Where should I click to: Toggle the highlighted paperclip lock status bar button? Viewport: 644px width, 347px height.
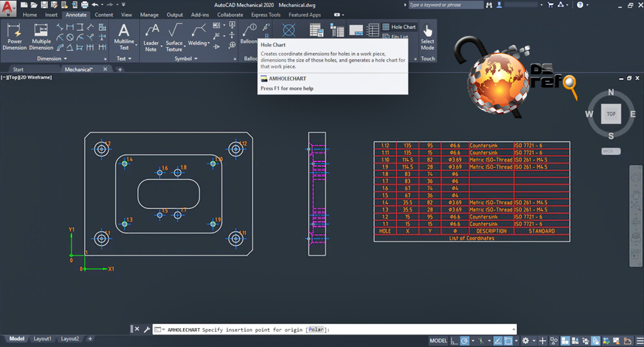point(596,341)
